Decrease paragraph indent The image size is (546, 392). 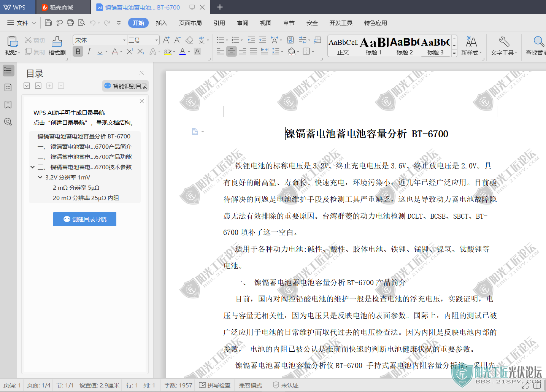[251, 40]
